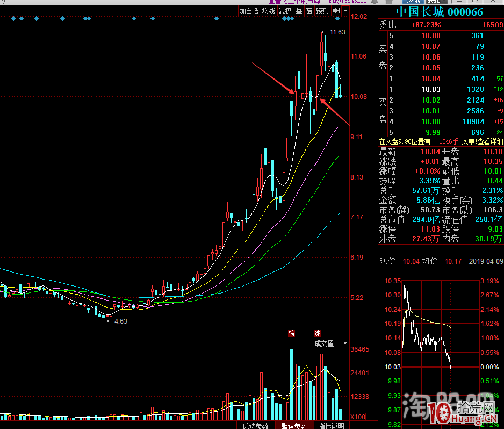Select buy level 5 price 9.99
Screen dimensions: 504x429
coord(433,132)
